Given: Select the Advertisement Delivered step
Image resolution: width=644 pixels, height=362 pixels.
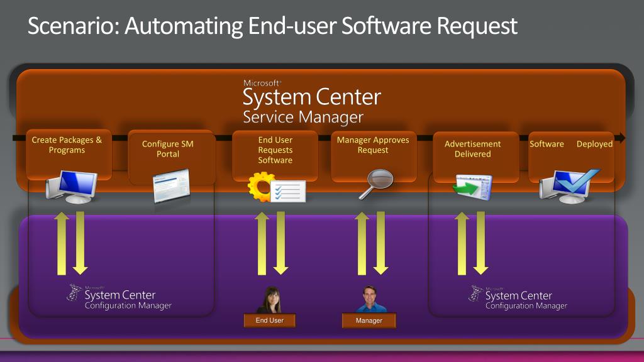Looking at the screenshot, I should [x=476, y=157].
